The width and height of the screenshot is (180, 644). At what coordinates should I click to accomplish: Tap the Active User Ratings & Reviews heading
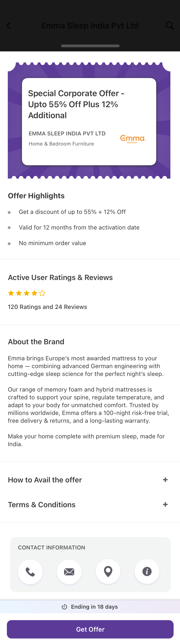(x=60, y=277)
